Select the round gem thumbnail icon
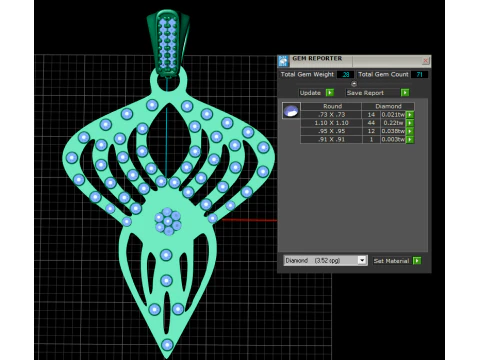The height and width of the screenshot is (360, 480). point(291,111)
